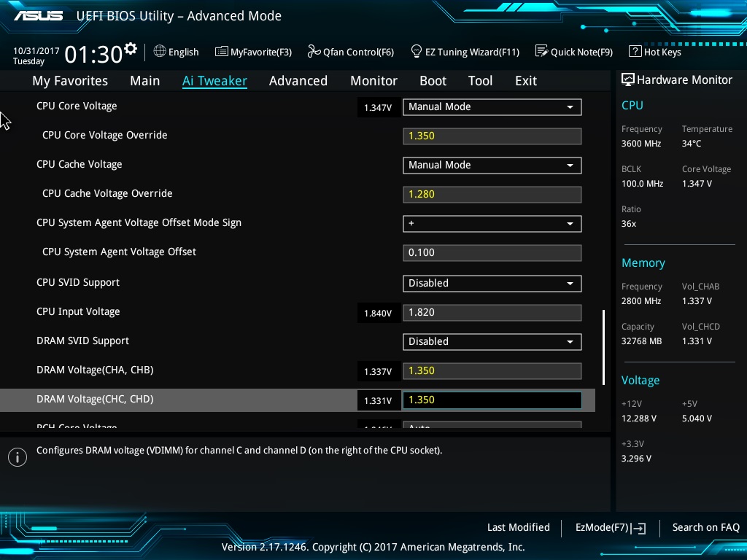Click Last Modified

[x=519, y=527]
